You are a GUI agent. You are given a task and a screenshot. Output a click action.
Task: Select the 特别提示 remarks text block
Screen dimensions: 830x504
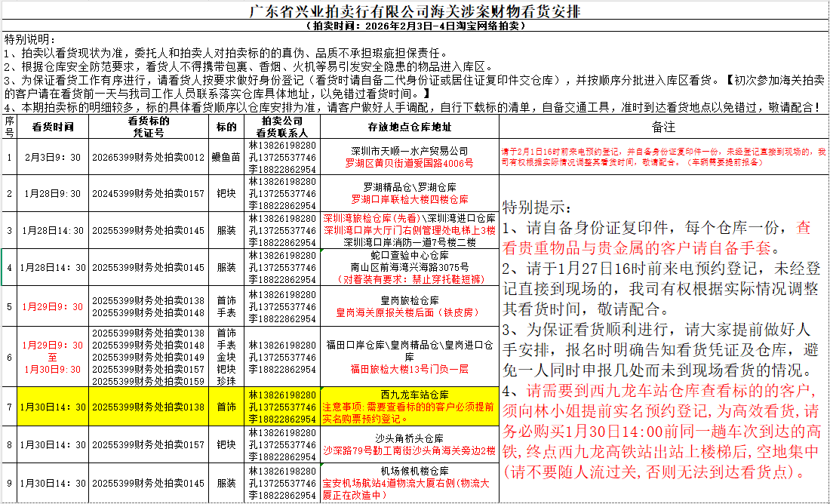662,340
